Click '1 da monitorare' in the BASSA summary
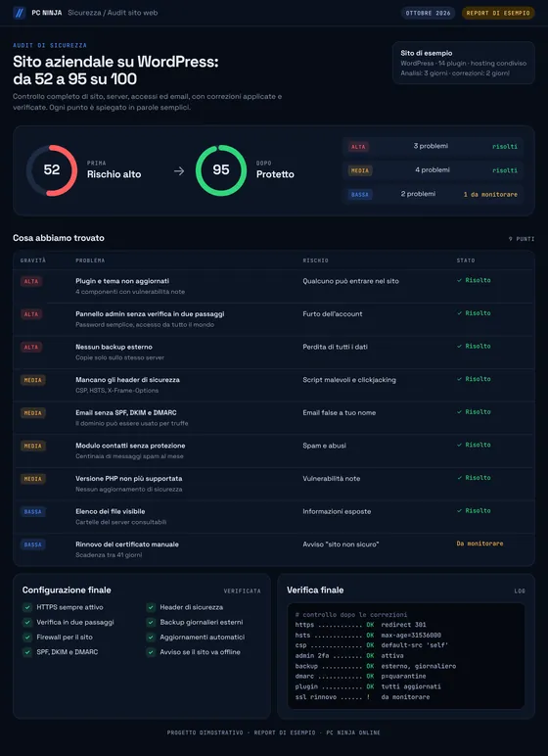Screen dimensions: 548x756 [x=490, y=195]
